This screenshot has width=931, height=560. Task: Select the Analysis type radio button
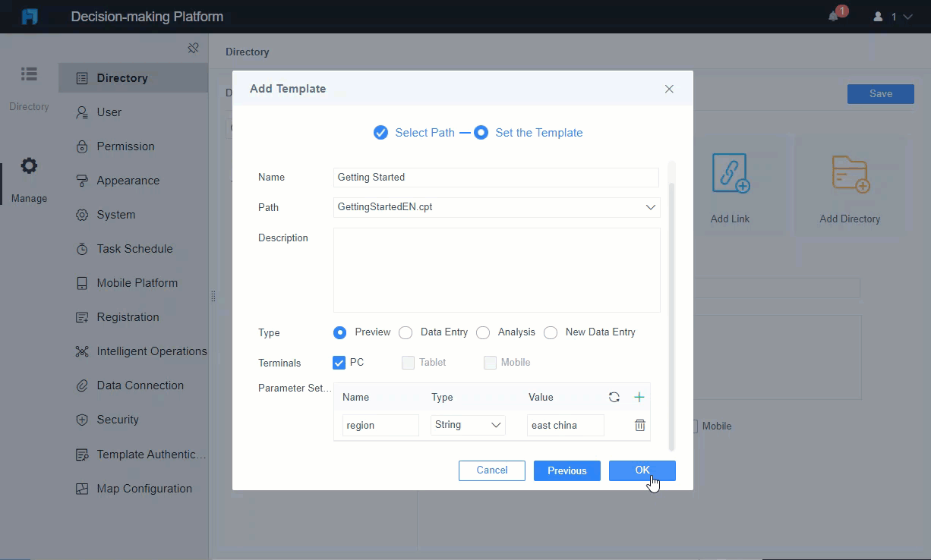click(x=483, y=332)
